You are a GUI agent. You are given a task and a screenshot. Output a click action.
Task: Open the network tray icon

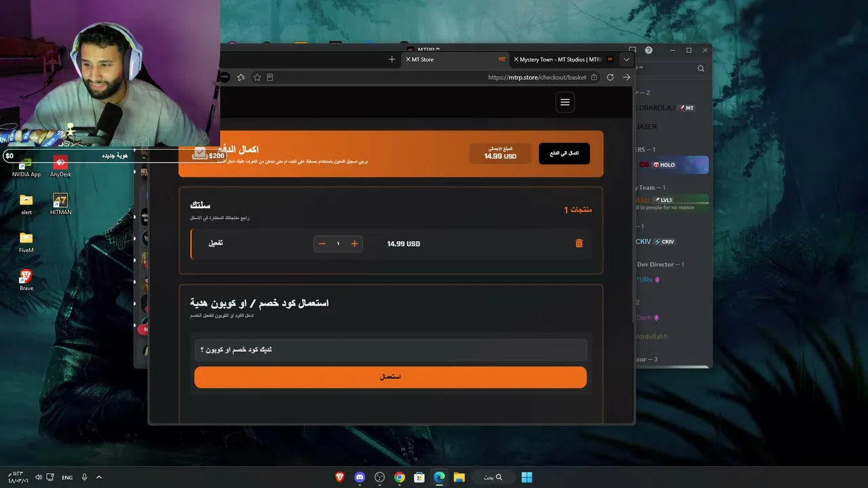click(51, 477)
